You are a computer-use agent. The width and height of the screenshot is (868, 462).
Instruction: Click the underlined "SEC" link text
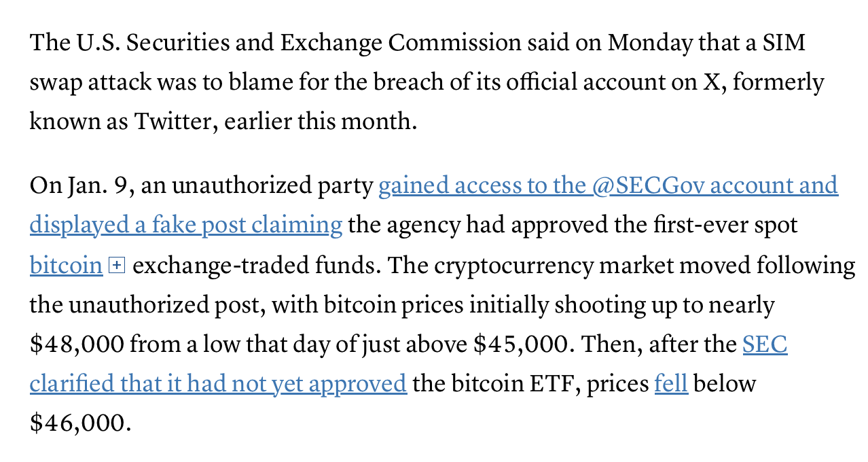pos(765,344)
